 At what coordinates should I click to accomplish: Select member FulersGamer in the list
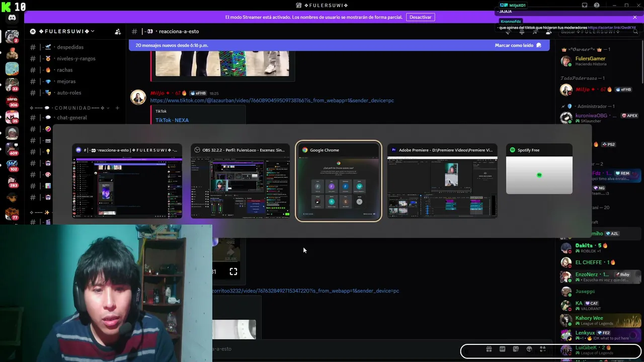[x=601, y=61]
